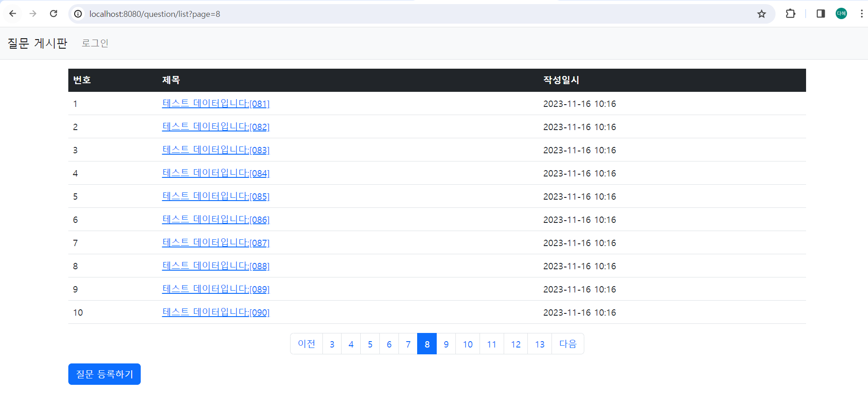Viewport: 868px width, 393px height.
Task: Click the 질문 등록하기 button
Action: (x=104, y=374)
